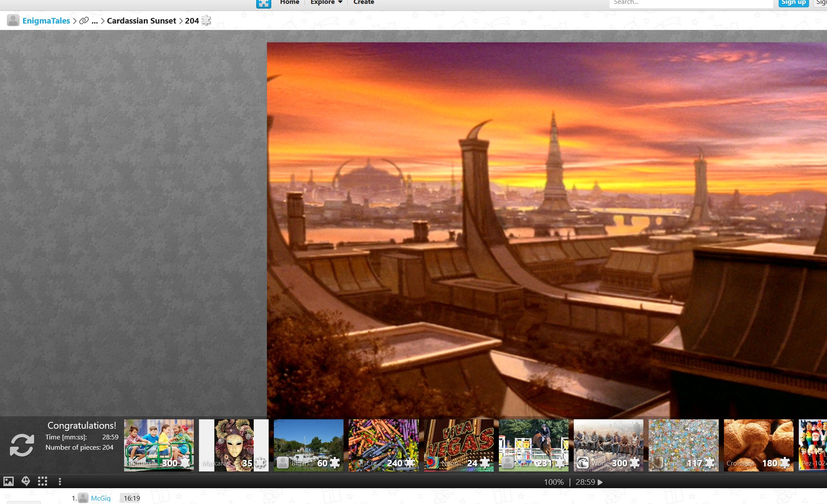The height and width of the screenshot is (504, 827).
Task: Open McGig's avatar in the leaderboard
Action: pos(83,498)
